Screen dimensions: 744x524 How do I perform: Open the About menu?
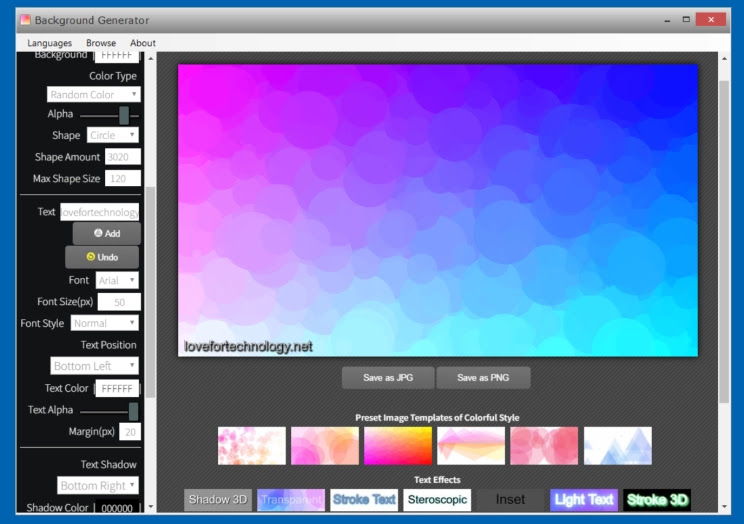143,43
